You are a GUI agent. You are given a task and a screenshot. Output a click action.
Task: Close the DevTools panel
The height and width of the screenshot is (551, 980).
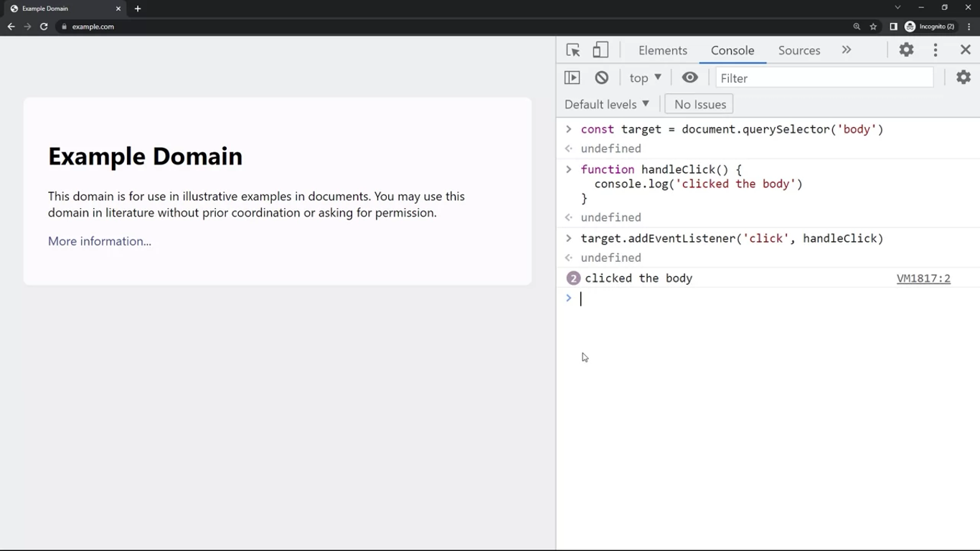[x=965, y=50]
